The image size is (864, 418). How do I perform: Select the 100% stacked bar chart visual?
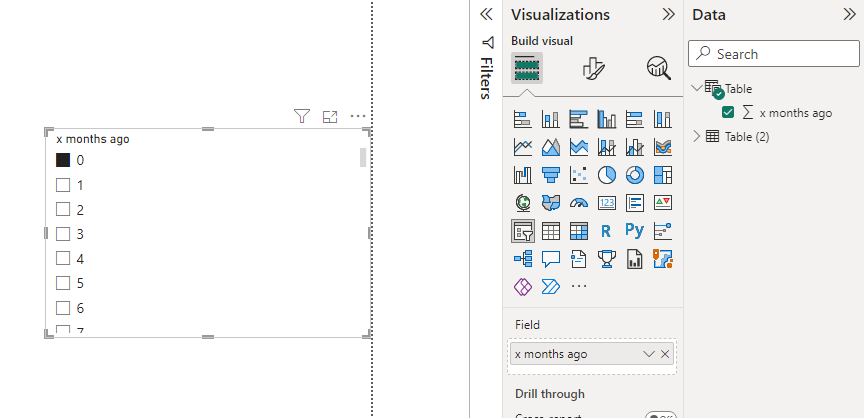pos(635,119)
